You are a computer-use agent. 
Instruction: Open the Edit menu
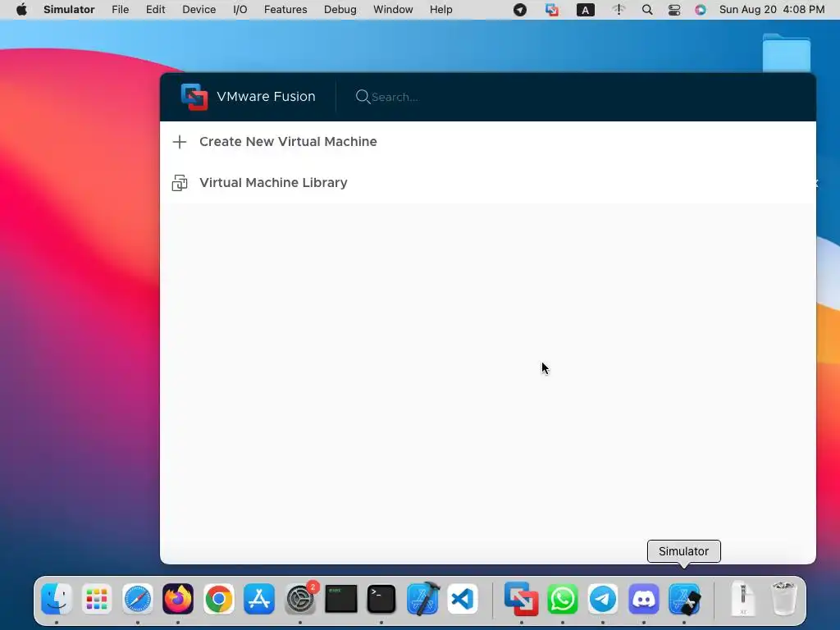pyautogui.click(x=155, y=10)
